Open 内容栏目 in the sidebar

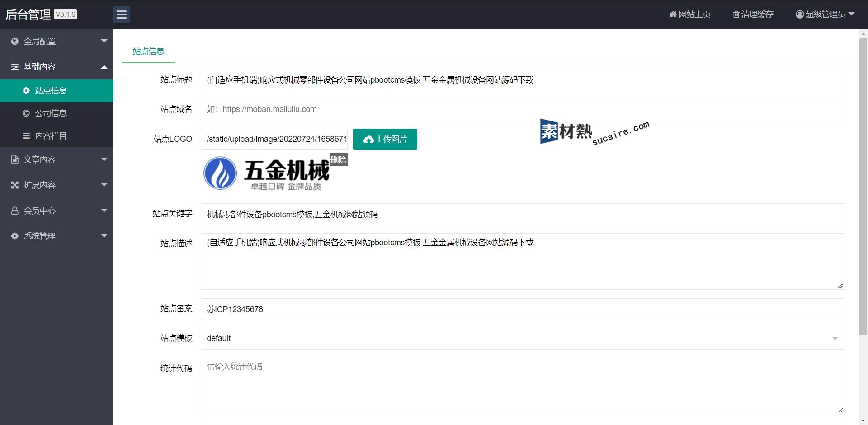click(x=57, y=136)
